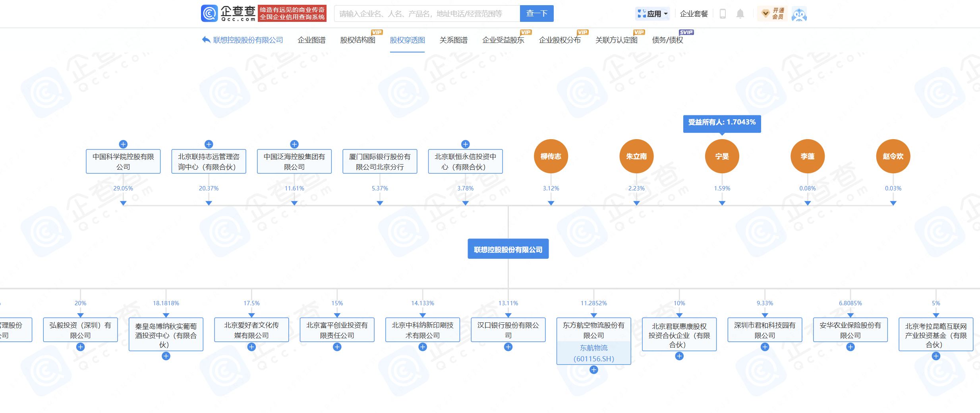The height and width of the screenshot is (413, 980).
Task: Focus the company search input field
Action: click(x=427, y=14)
